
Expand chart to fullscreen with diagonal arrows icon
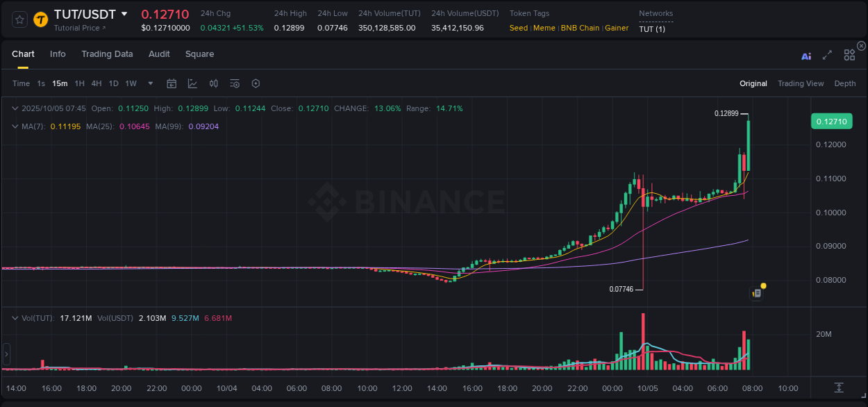pyautogui.click(x=826, y=55)
